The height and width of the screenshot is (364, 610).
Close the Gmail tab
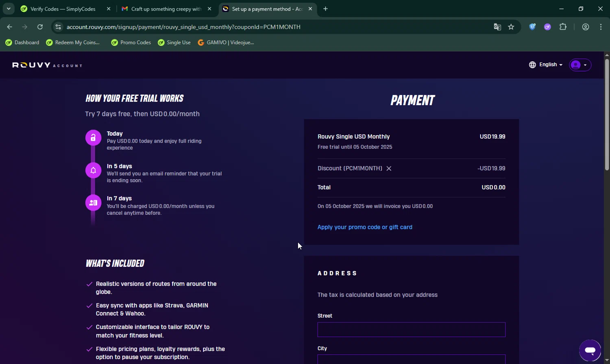point(209,9)
